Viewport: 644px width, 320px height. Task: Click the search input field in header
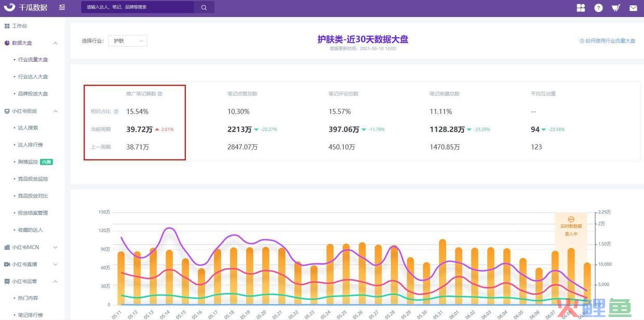[x=138, y=7]
